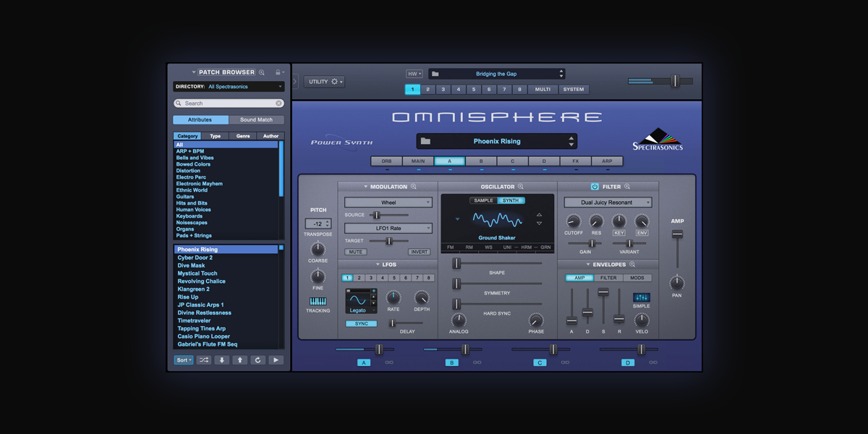Go to previous patch with the up arrow

[x=240, y=359]
